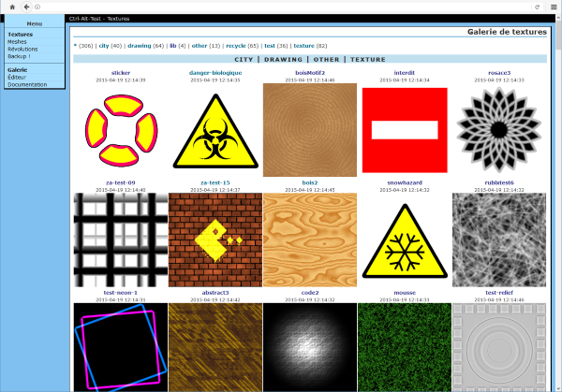Click the code2 title link
Screen dimensions: 562x392
click(x=310, y=293)
